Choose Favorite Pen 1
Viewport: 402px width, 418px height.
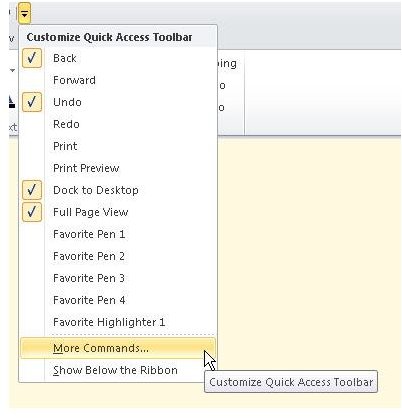click(118, 234)
